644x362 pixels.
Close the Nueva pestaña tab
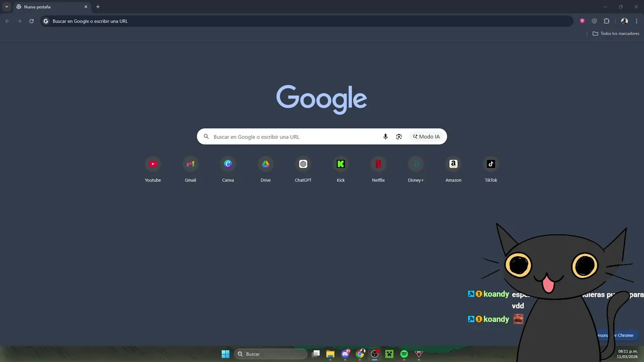[x=86, y=7]
